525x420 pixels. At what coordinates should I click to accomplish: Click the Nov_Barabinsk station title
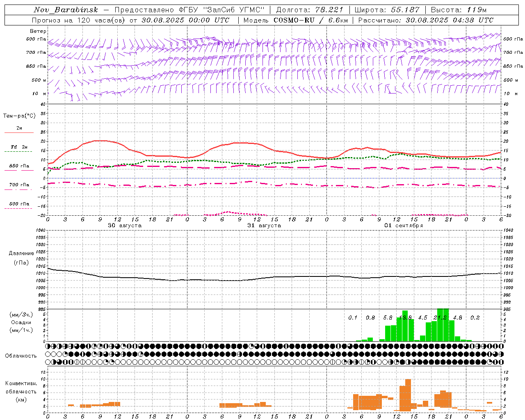click(x=66, y=10)
